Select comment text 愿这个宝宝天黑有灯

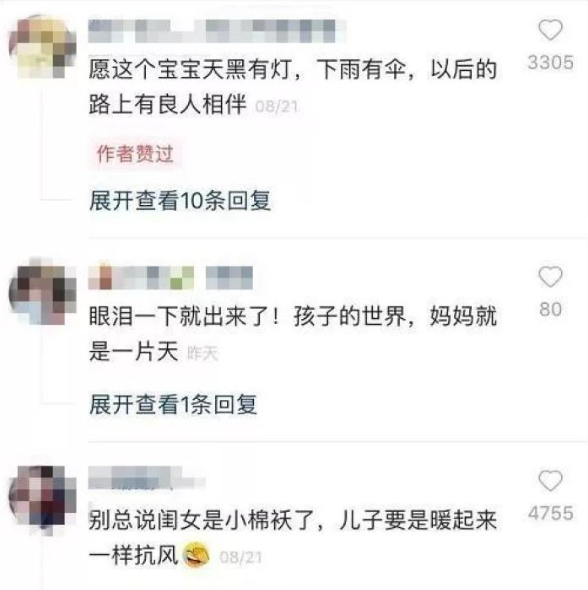coord(190,70)
